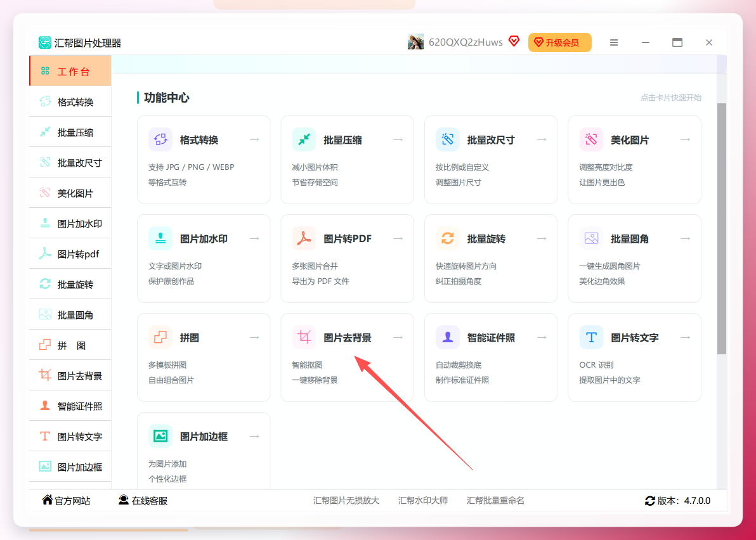
Task: Click version number 4.7.0.0
Action: tap(696, 501)
